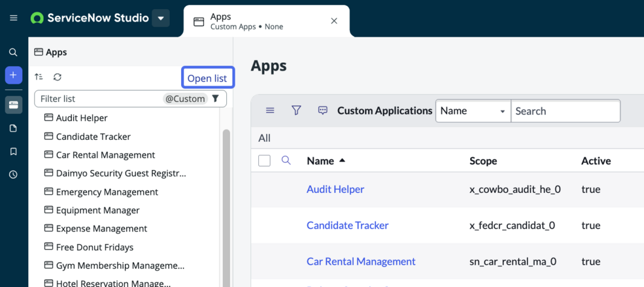644x287 pixels.
Task: Click the app icon beside Equipment Manager
Action: (49, 211)
